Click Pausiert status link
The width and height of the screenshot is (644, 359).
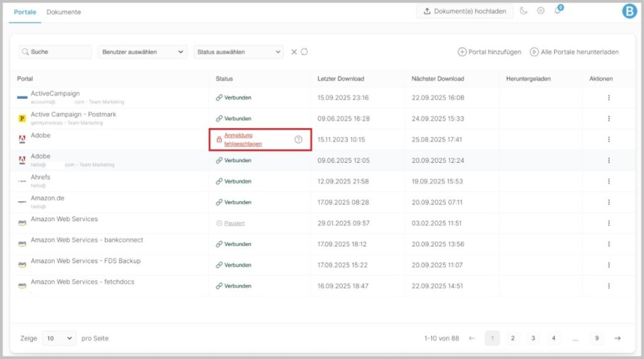click(x=234, y=223)
